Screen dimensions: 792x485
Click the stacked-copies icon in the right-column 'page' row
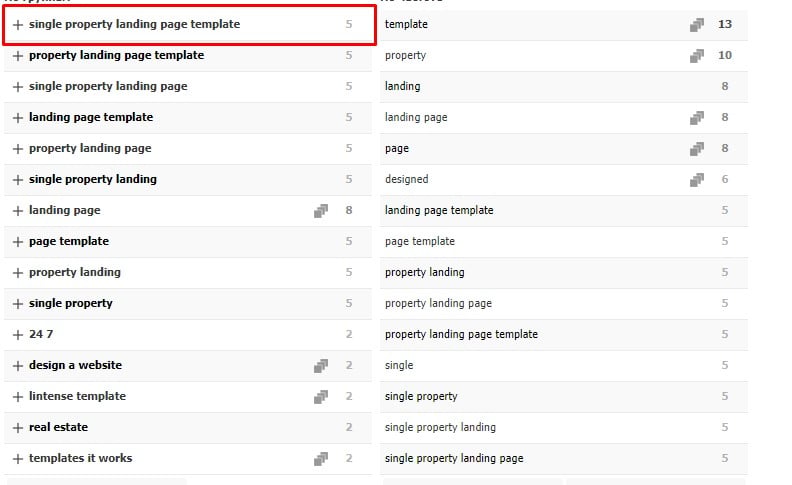pyautogui.click(x=697, y=148)
